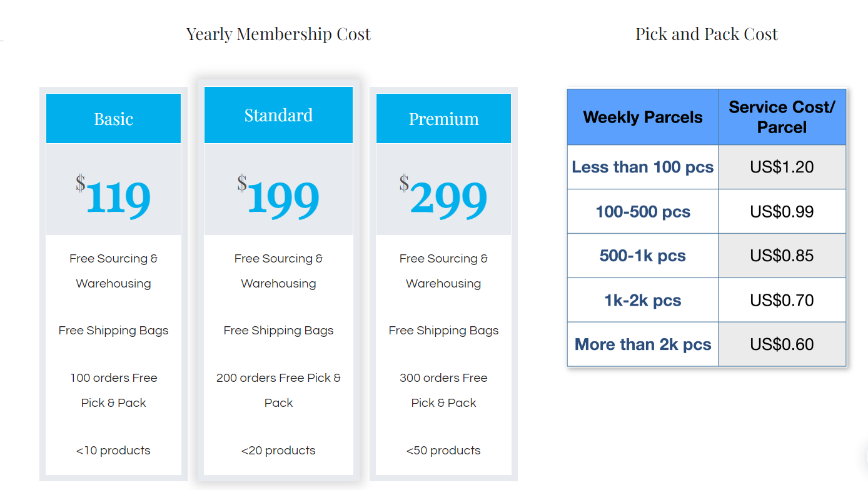868x490 pixels.
Task: Click the Less than 100 pcs row
Action: (x=643, y=167)
